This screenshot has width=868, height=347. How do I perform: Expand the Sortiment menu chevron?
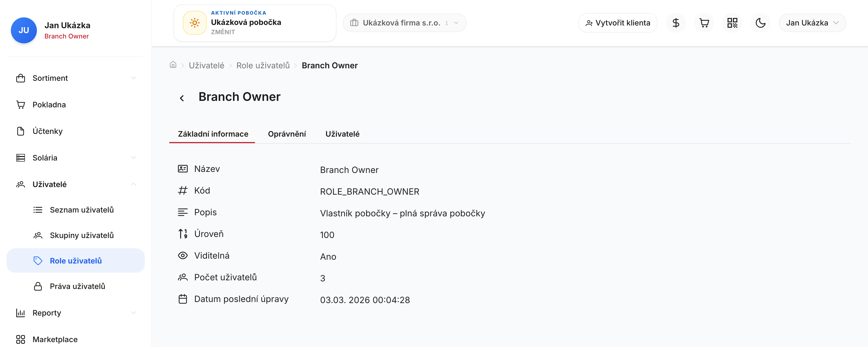coord(133,78)
